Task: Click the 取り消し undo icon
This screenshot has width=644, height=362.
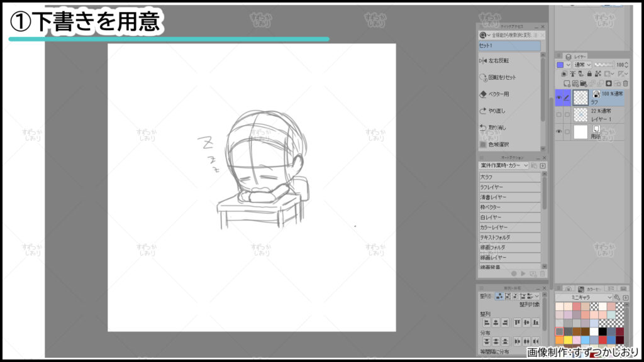Action: pyautogui.click(x=483, y=128)
